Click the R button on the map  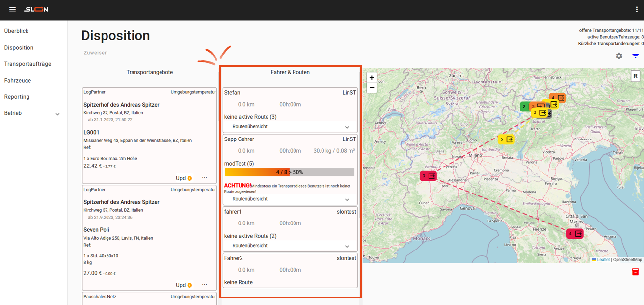(635, 76)
